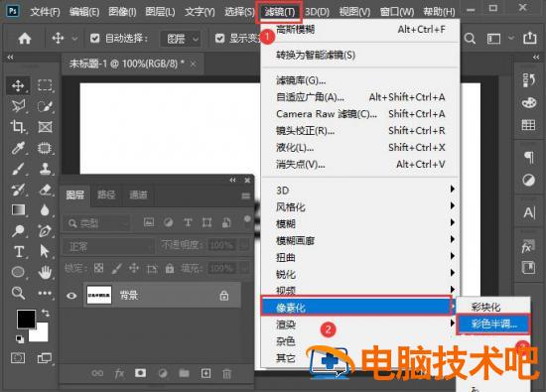
Task: Choose the Polygonal Lasso tool
Action: [x=18, y=106]
